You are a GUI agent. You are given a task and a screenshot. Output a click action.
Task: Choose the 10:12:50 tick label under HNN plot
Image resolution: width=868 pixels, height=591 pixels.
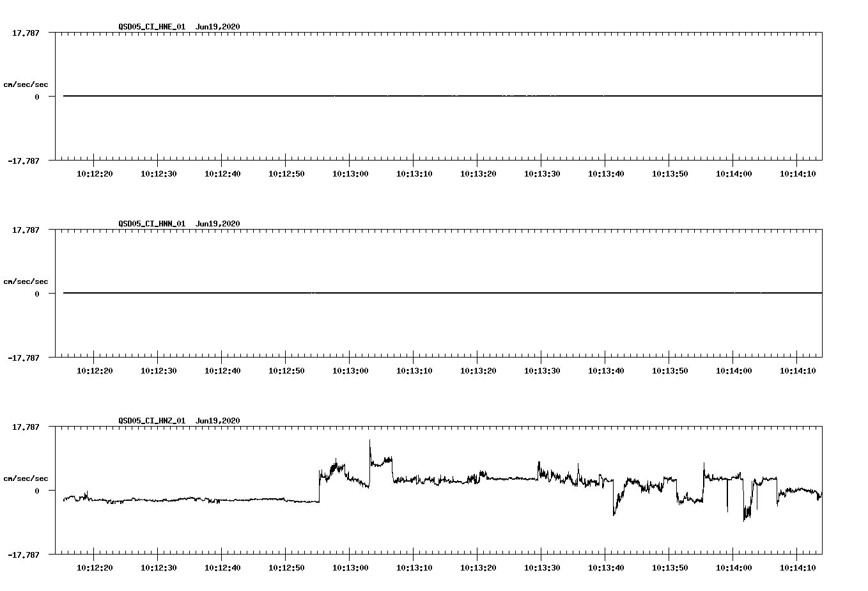[x=286, y=371]
